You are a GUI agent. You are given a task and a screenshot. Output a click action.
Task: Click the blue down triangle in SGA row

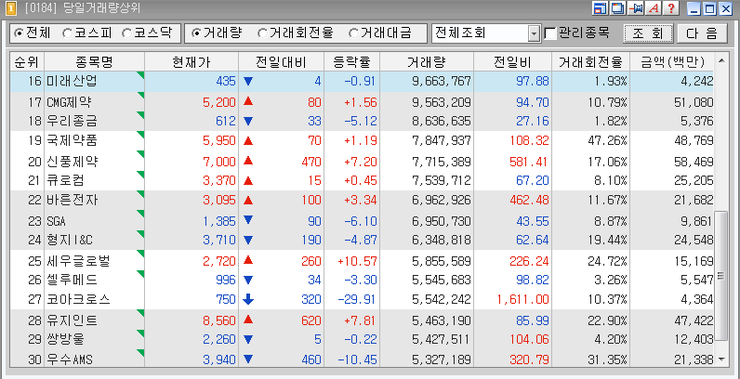[x=249, y=220]
